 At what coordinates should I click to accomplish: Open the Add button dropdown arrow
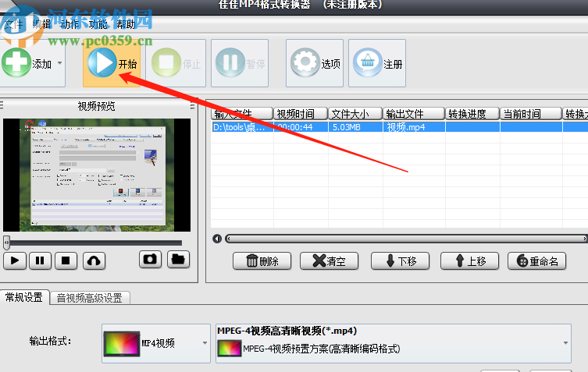(x=60, y=63)
